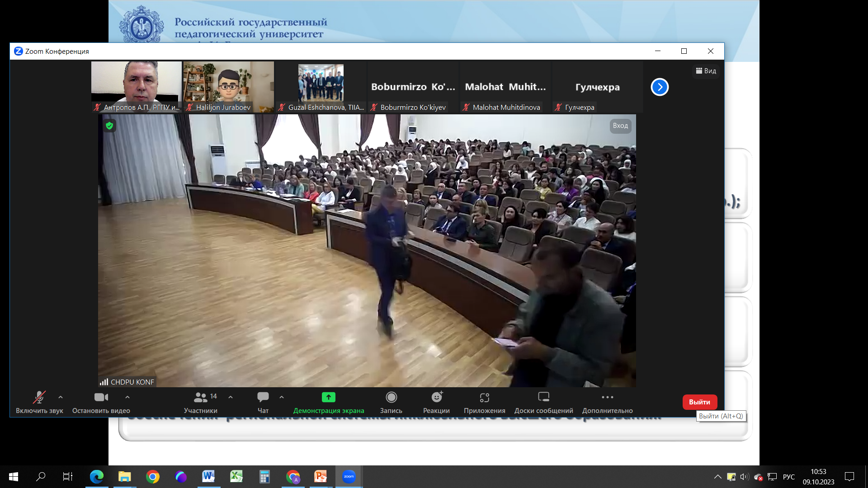The image size is (868, 488).
Task: Open PowerPoint from taskbar
Action: click(x=321, y=476)
